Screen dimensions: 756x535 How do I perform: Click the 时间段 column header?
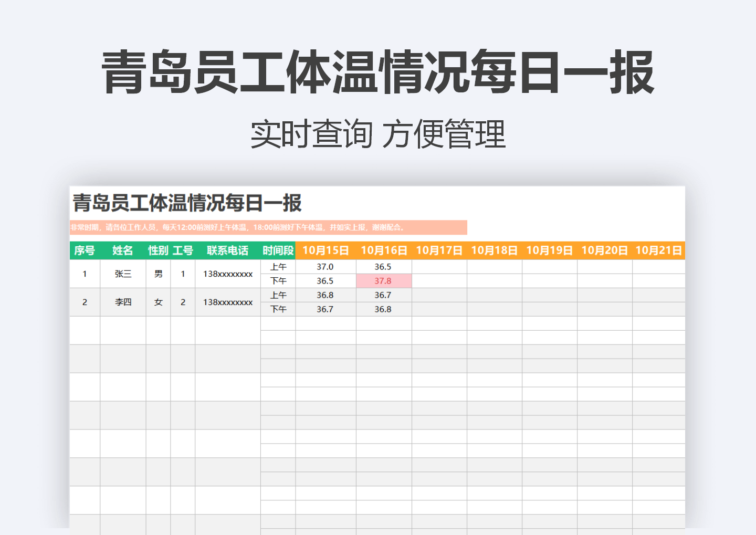pos(278,250)
